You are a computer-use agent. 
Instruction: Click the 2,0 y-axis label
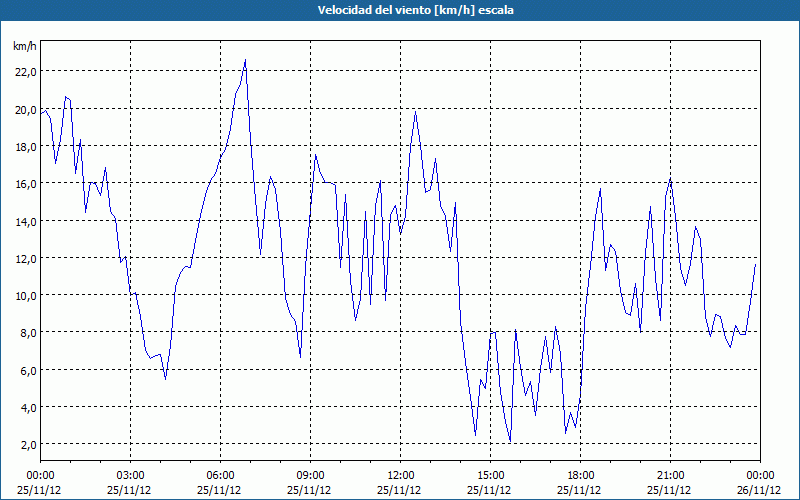[x=28, y=445]
